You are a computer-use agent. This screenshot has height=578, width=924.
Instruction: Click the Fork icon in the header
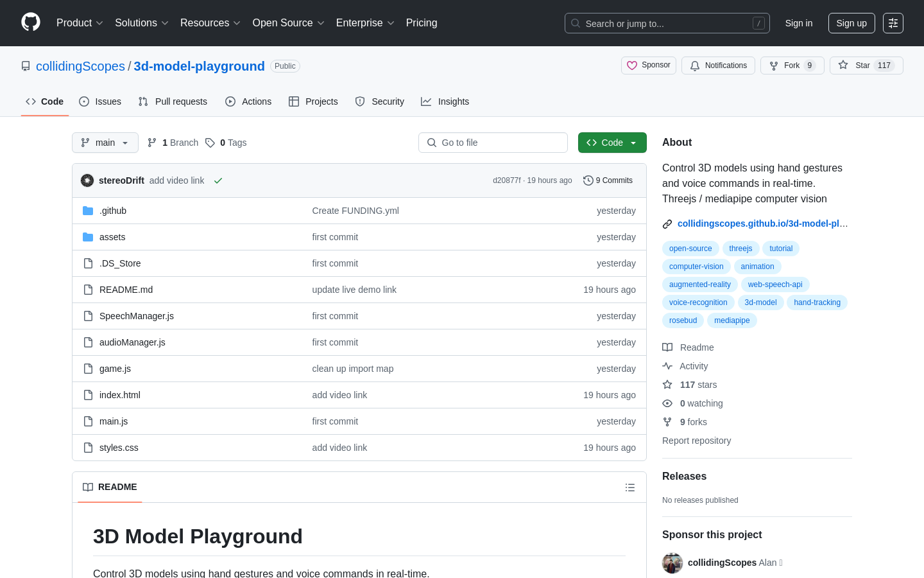[x=774, y=66]
